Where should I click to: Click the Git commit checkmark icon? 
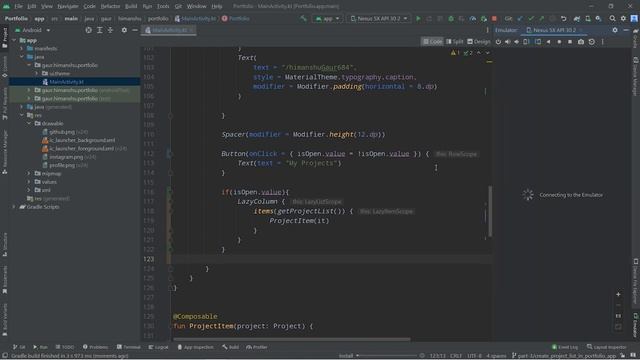tap(531, 18)
